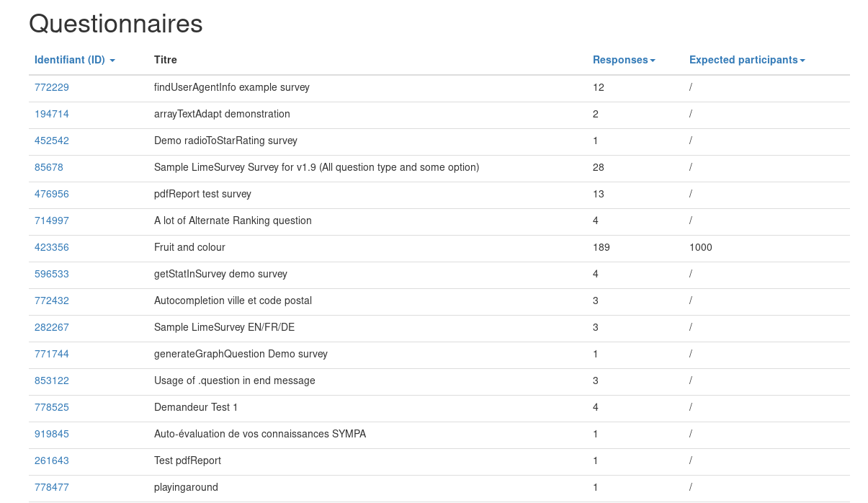Open survey link 194714
The height and width of the screenshot is (503, 868).
pyautogui.click(x=52, y=114)
